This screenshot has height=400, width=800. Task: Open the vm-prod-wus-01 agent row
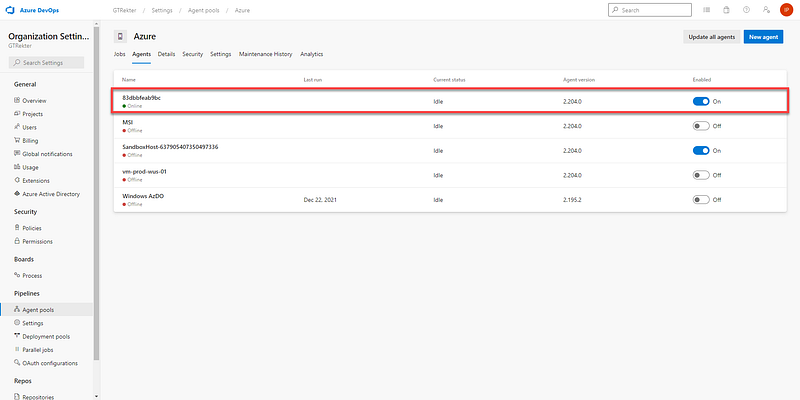click(x=450, y=175)
